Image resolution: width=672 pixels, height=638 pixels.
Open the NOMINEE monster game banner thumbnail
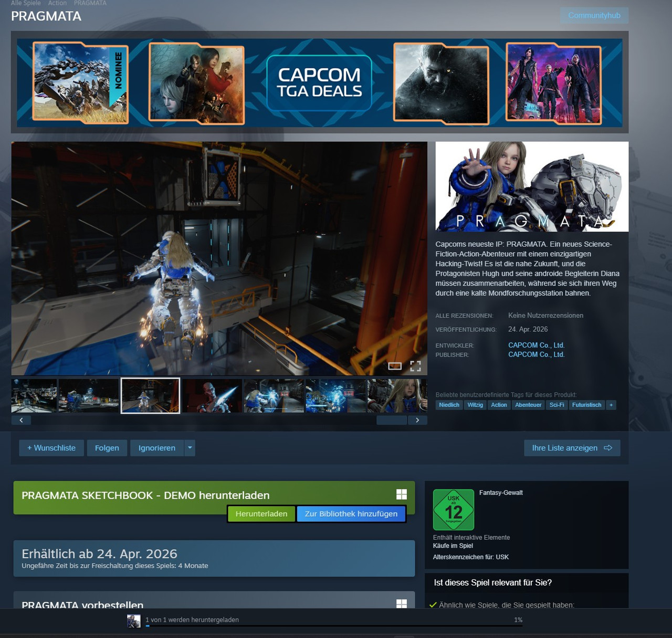[x=80, y=83]
